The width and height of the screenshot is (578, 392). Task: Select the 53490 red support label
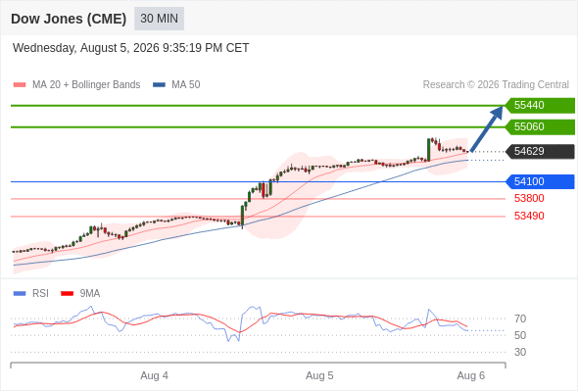point(529,216)
